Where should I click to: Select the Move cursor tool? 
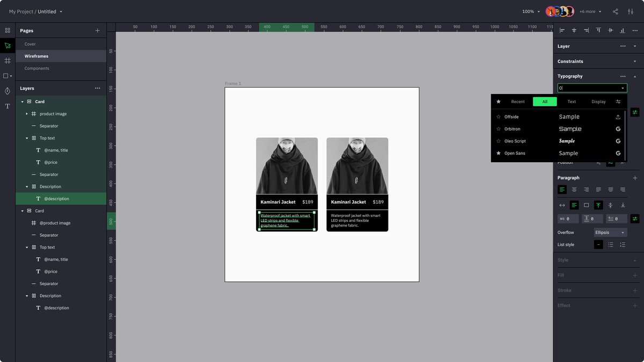point(8,46)
